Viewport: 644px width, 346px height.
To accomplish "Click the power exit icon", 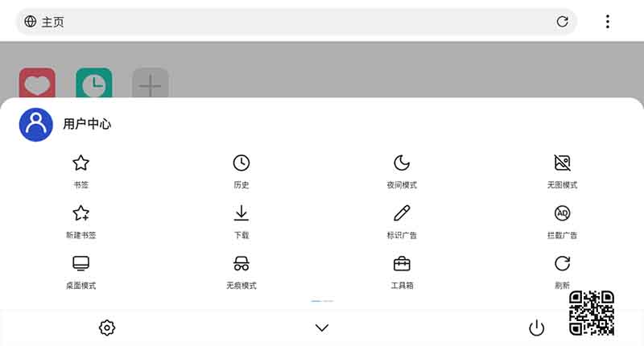I will tap(537, 327).
